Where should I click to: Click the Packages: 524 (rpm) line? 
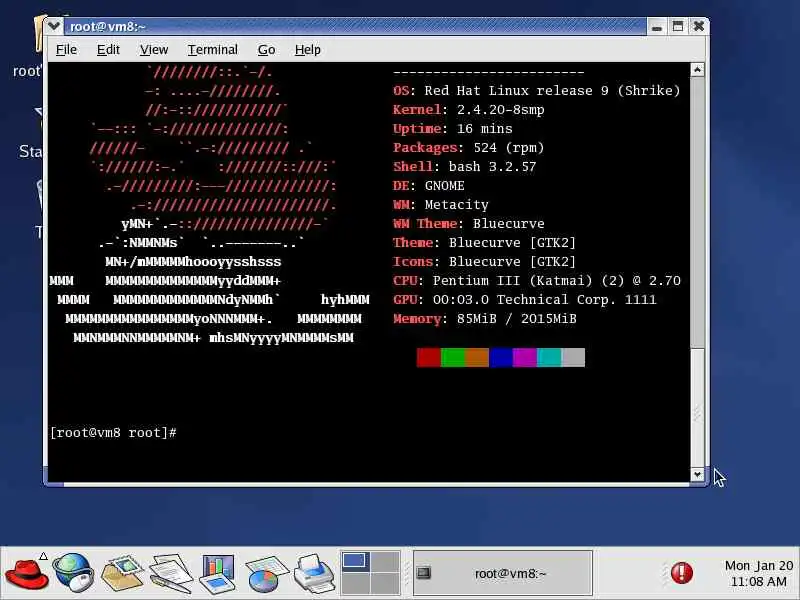(x=468, y=147)
